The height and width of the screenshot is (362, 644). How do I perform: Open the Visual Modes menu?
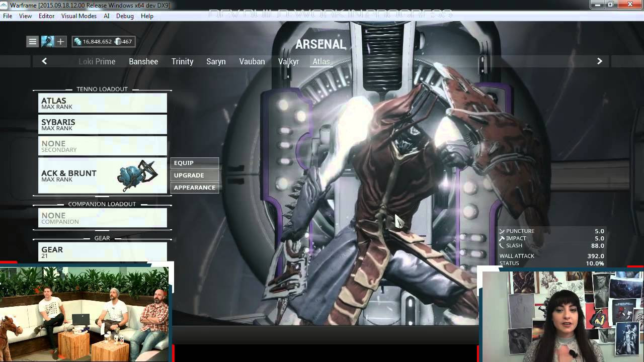(x=79, y=16)
